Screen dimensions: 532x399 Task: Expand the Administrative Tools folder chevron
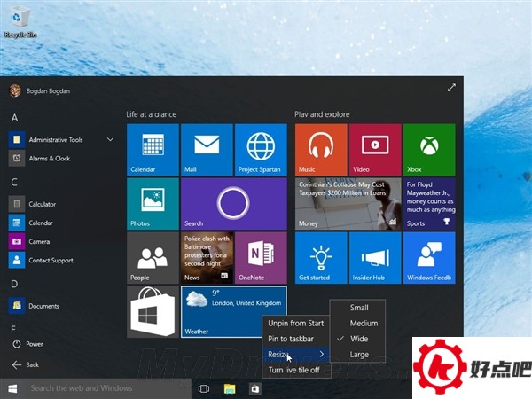click(110, 139)
